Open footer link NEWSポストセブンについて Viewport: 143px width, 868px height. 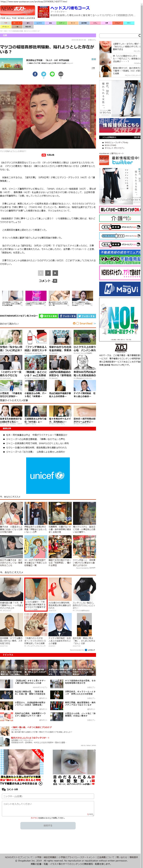[19, 857]
